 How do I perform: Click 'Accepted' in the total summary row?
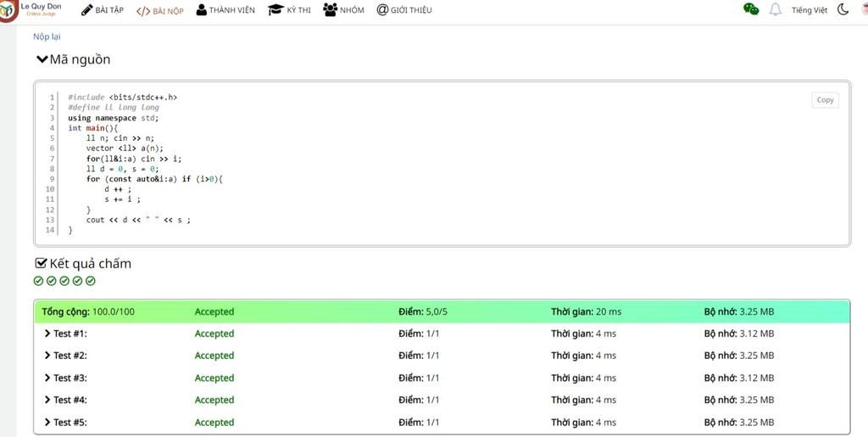pos(214,311)
